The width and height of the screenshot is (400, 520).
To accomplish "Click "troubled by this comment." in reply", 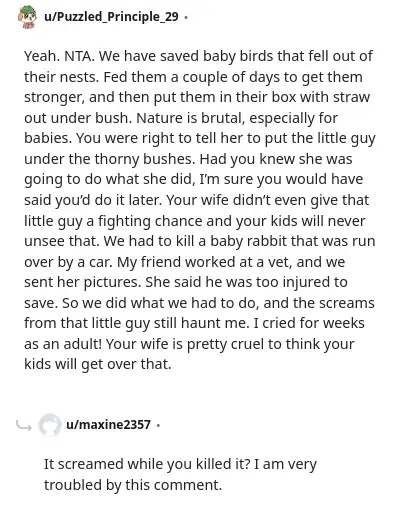I will coord(133,485).
